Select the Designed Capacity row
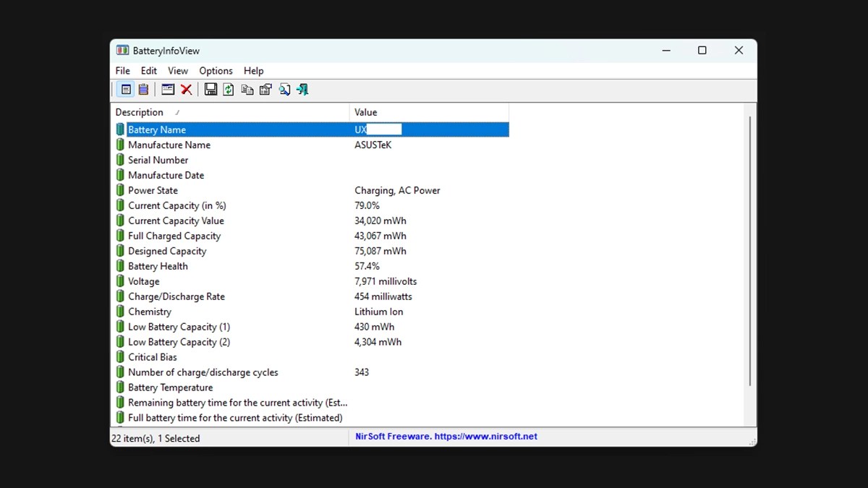 (x=167, y=251)
